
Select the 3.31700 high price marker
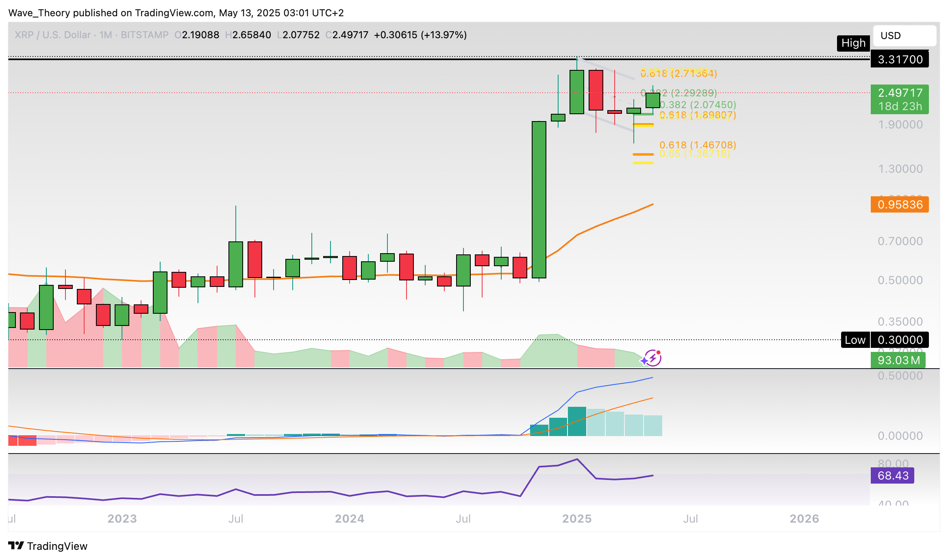click(900, 59)
